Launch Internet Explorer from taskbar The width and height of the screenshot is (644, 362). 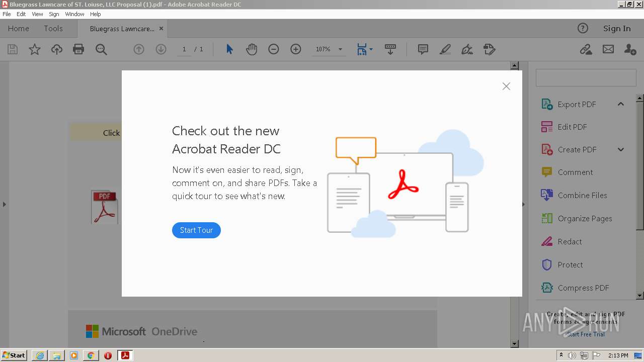40,355
